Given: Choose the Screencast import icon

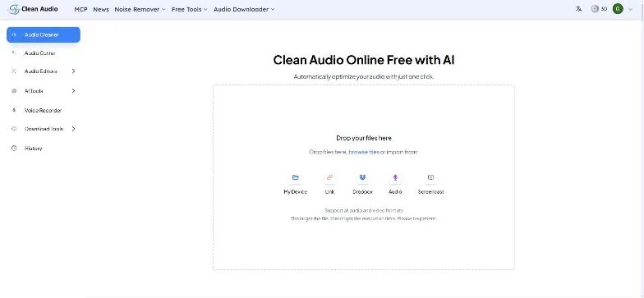Looking at the screenshot, I should point(430,177).
